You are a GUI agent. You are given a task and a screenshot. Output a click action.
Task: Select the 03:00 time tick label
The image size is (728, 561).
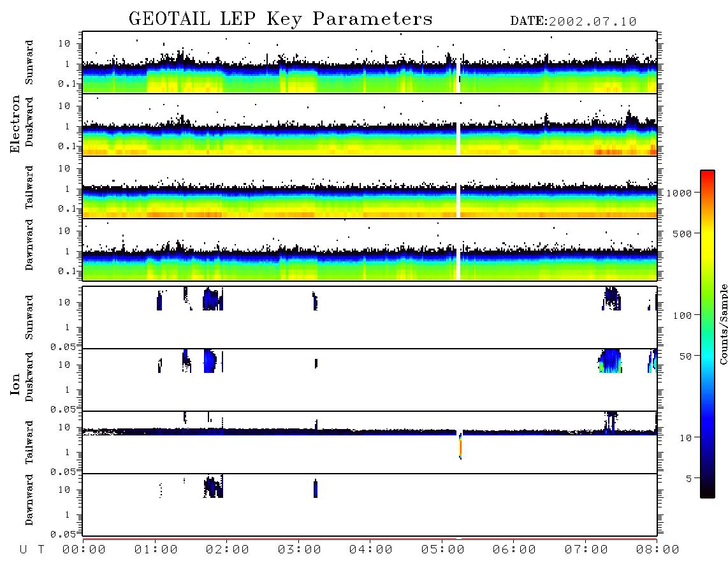click(x=300, y=550)
